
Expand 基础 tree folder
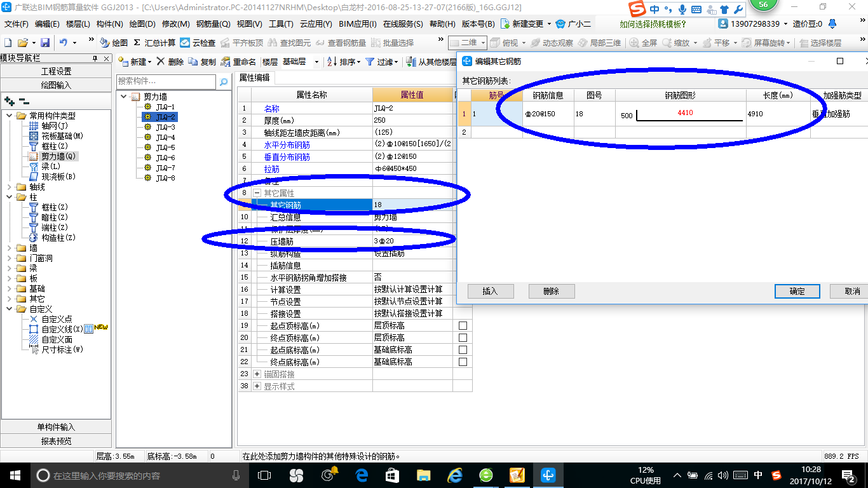(x=10, y=288)
